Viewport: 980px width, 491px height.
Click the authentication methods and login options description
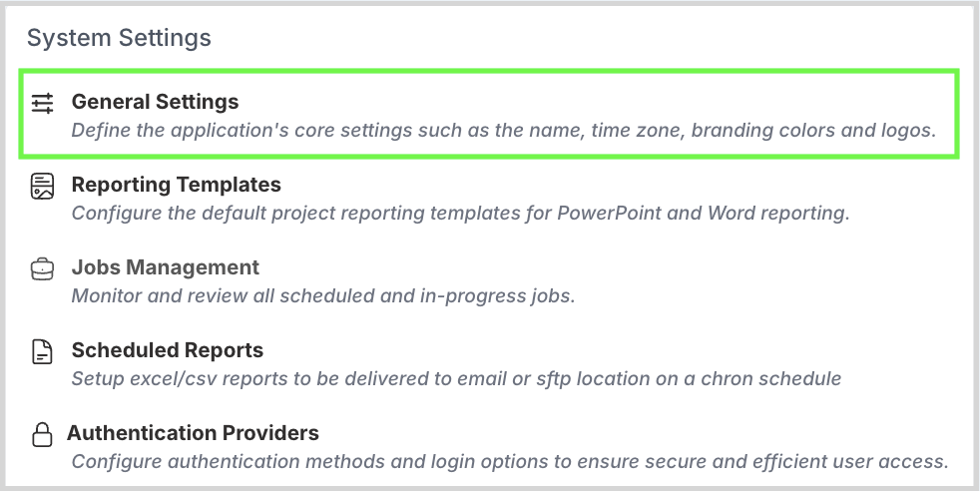[x=509, y=461]
